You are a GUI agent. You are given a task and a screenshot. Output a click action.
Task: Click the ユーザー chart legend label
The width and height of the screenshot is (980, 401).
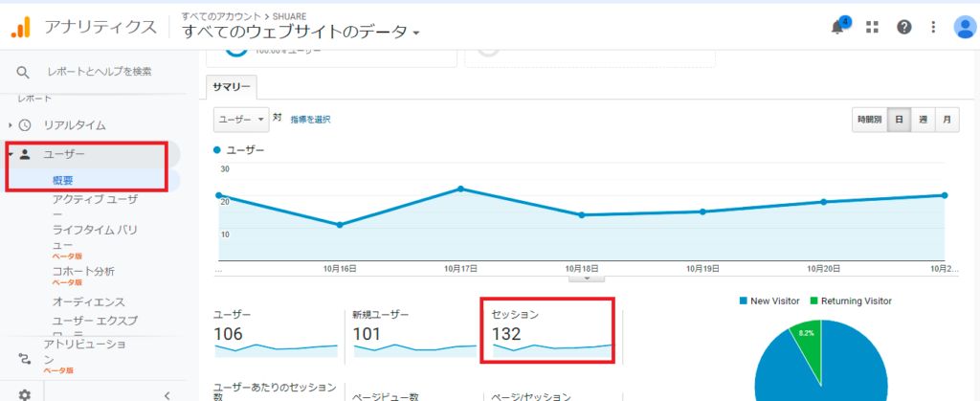(245, 150)
